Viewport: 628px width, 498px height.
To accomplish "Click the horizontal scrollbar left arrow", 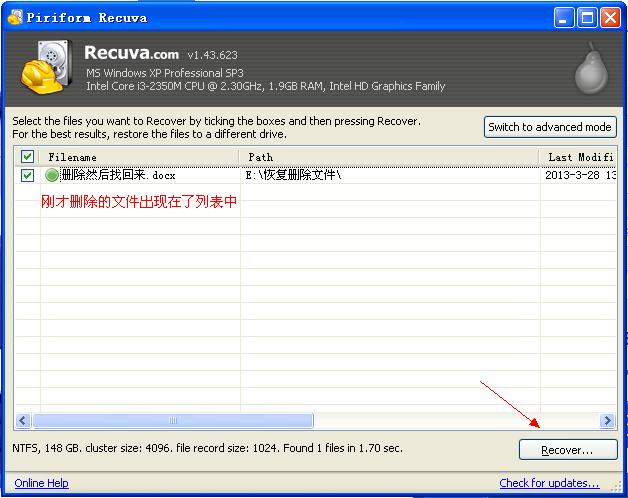I will click(x=23, y=421).
